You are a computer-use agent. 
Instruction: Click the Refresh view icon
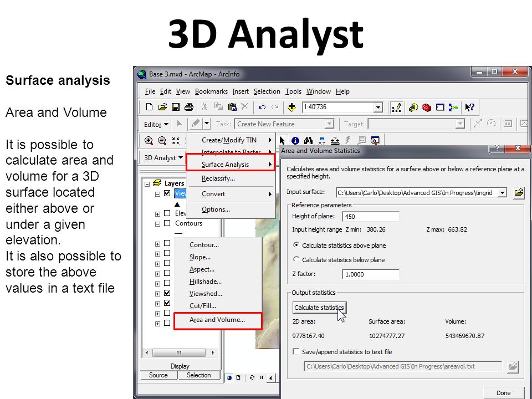pyautogui.click(x=252, y=377)
